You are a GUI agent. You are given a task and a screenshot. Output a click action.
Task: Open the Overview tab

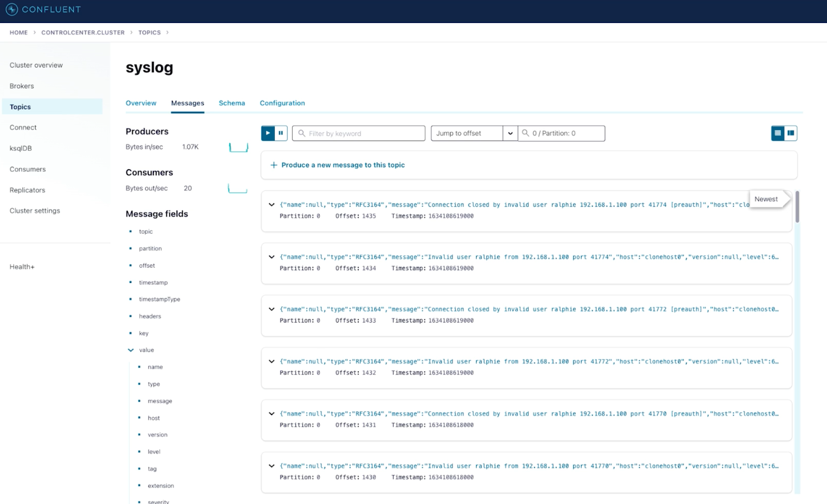(141, 103)
